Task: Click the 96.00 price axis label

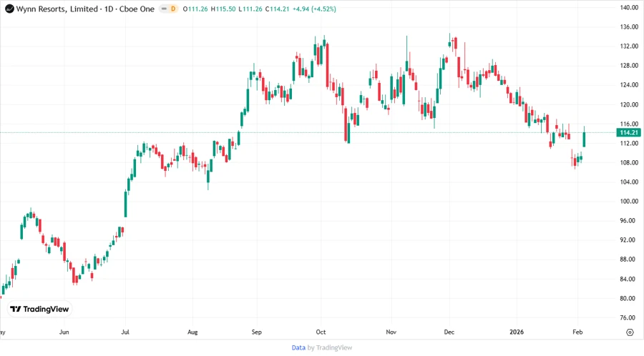Action: 629,221
